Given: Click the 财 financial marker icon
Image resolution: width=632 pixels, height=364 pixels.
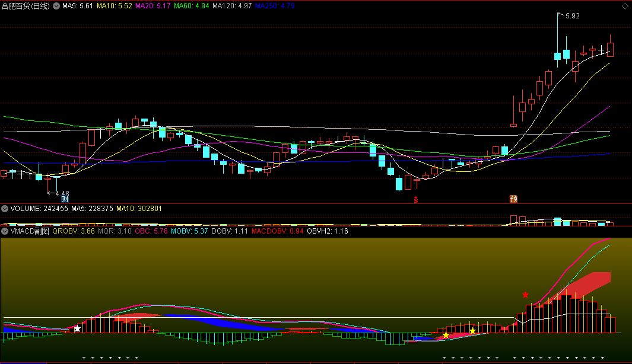Looking at the screenshot, I should point(65,199).
